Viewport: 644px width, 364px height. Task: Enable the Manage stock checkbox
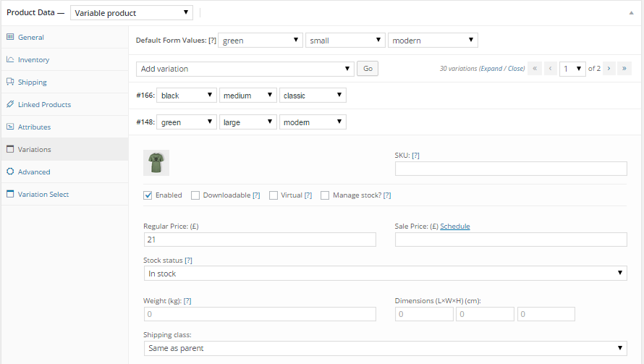coord(326,195)
